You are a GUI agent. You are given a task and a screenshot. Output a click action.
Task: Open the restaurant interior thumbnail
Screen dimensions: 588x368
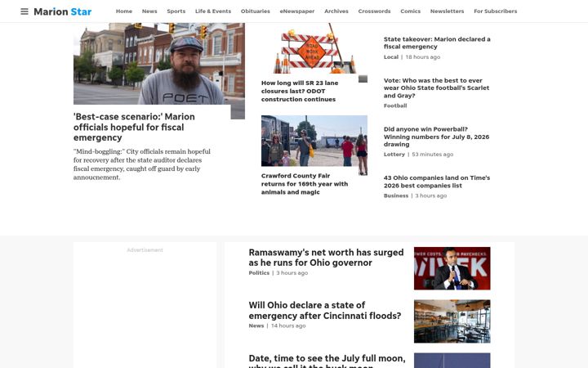[452, 321]
